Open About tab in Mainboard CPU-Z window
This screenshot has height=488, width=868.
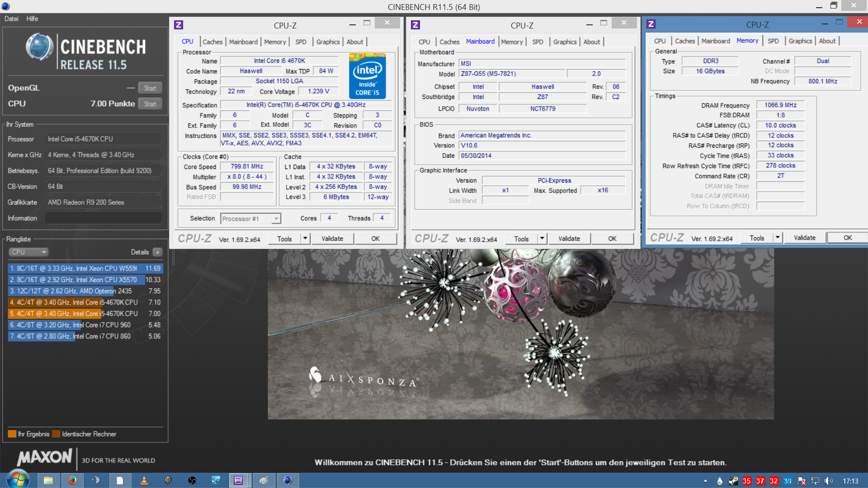click(591, 42)
